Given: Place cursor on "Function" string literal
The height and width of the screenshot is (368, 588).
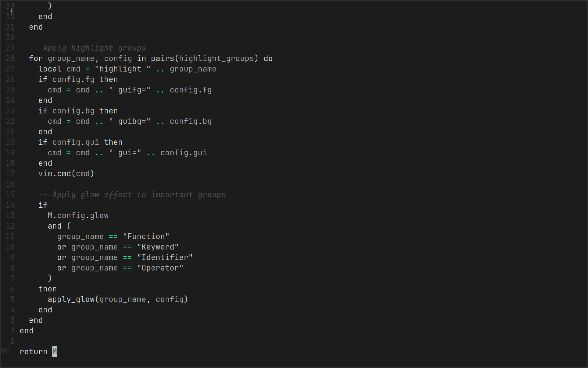Looking at the screenshot, I should click(146, 237).
